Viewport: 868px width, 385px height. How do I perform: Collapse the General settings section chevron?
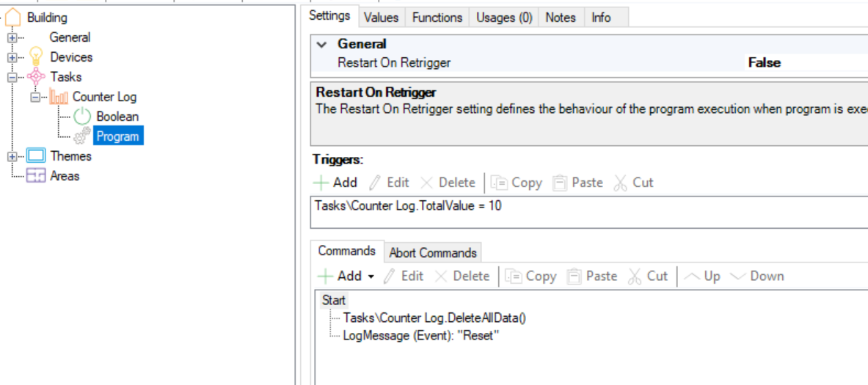click(x=321, y=45)
